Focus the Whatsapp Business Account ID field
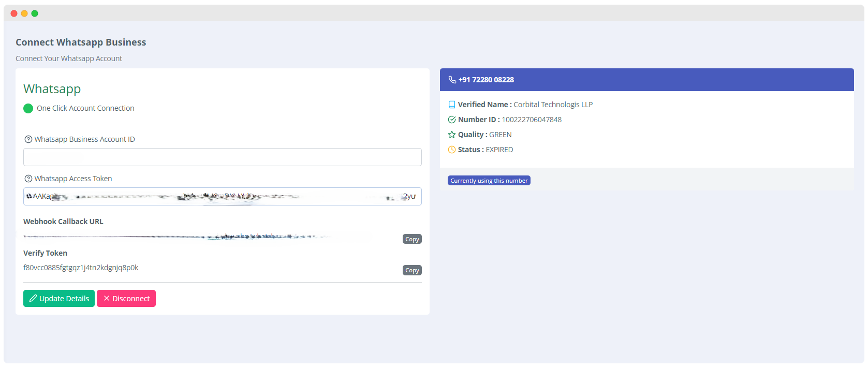The image size is (868, 368). point(223,157)
